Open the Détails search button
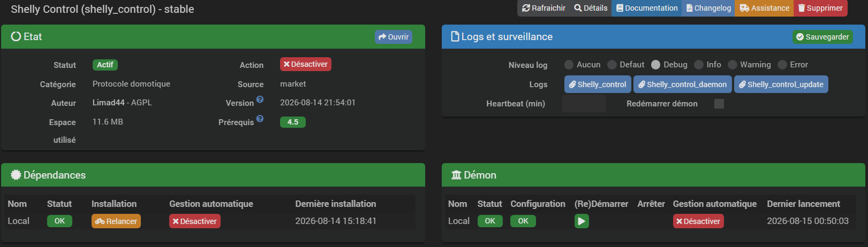Image resolution: width=868 pixels, height=247 pixels. [x=591, y=8]
